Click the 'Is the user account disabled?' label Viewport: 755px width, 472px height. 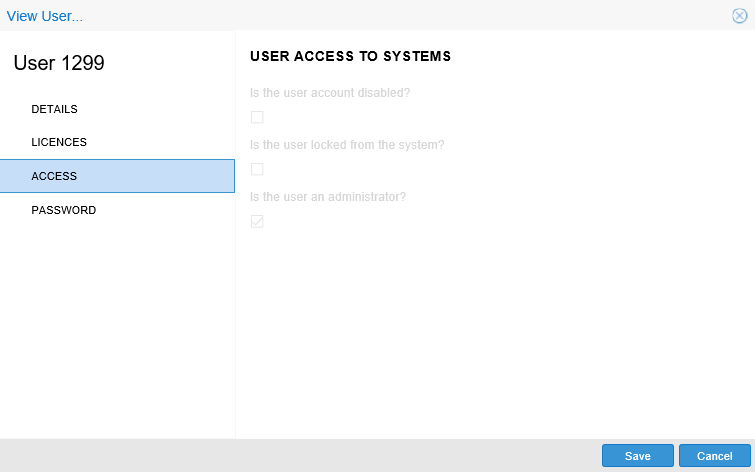[x=330, y=93]
